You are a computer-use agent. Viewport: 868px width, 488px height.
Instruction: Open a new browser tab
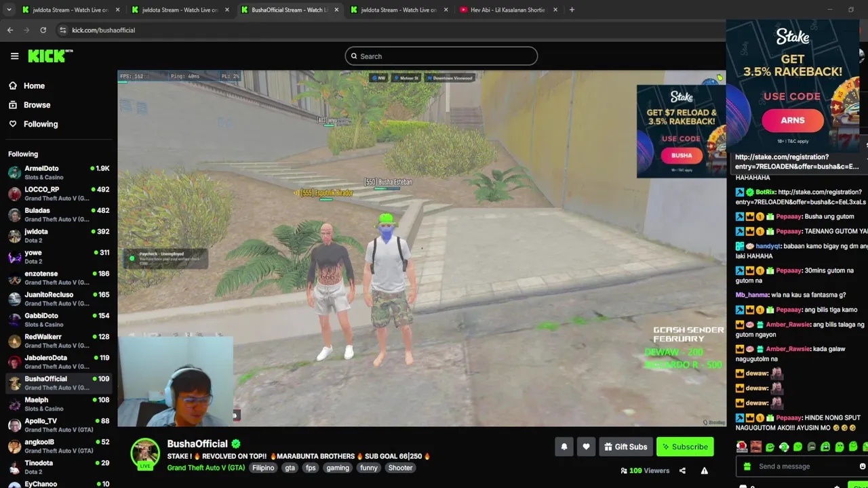(572, 9)
